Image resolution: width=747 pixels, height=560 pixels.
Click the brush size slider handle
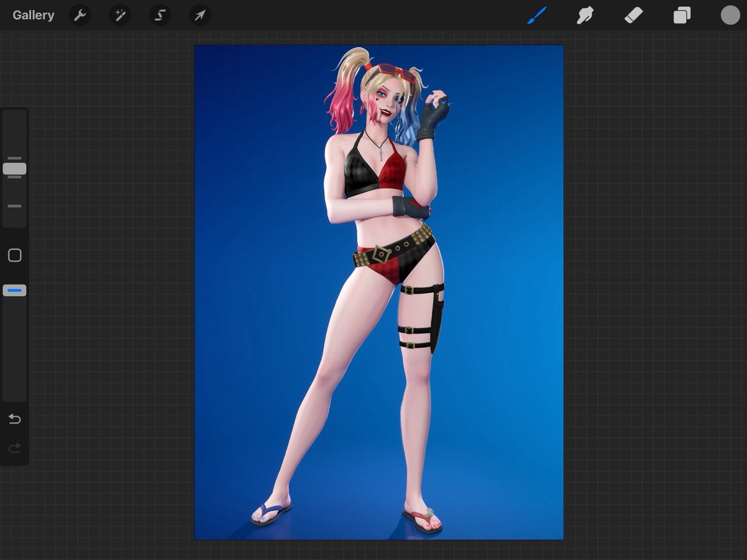[14, 168]
